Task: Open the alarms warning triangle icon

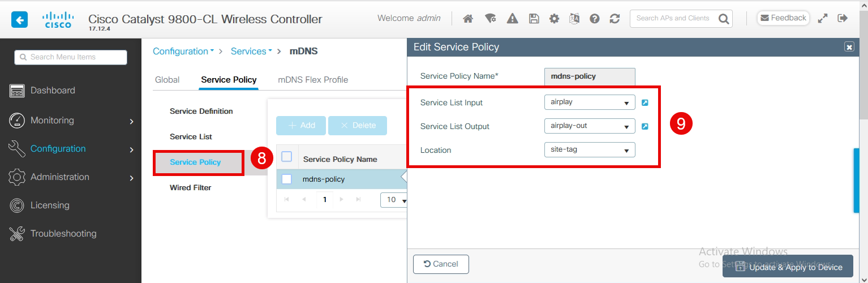Action: coord(513,19)
